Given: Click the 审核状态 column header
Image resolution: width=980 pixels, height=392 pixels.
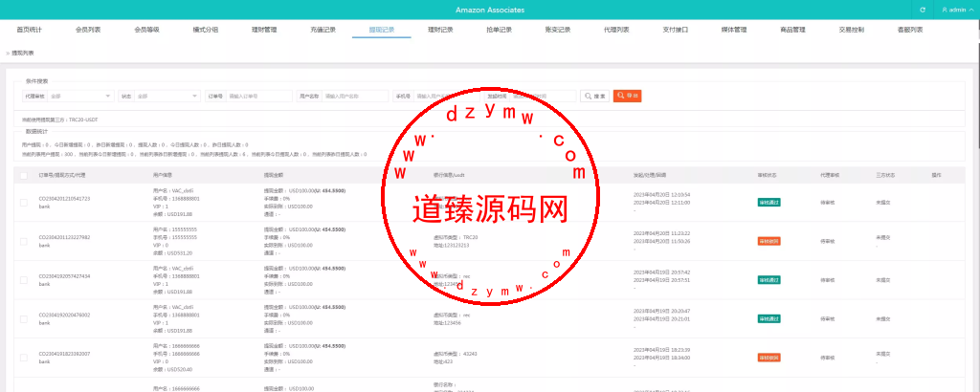Looking at the screenshot, I should (765, 175).
